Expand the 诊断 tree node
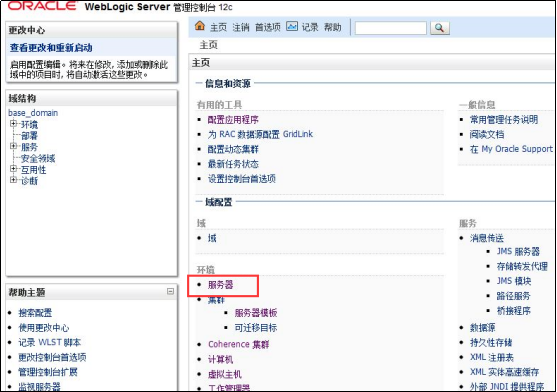The height and width of the screenshot is (392, 557). click(x=13, y=180)
